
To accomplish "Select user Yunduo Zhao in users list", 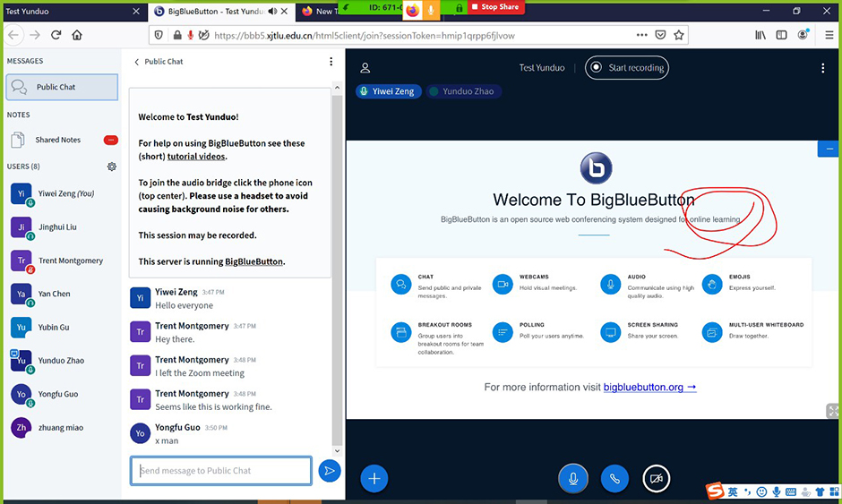I will pyautogui.click(x=62, y=360).
